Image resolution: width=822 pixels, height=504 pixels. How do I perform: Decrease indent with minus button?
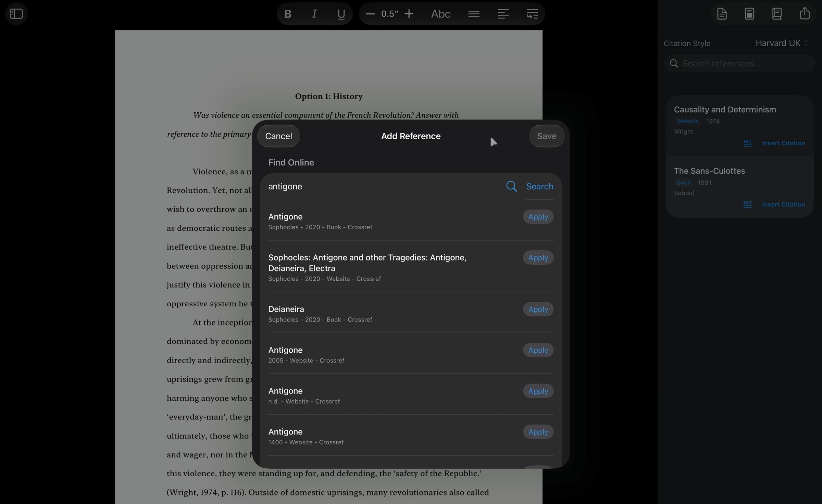click(370, 14)
